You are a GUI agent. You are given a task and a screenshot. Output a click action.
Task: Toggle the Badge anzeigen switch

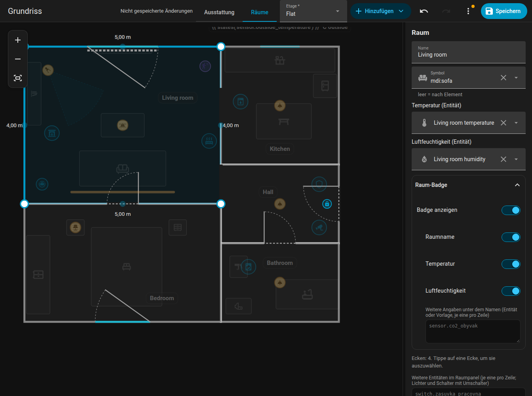point(511,210)
